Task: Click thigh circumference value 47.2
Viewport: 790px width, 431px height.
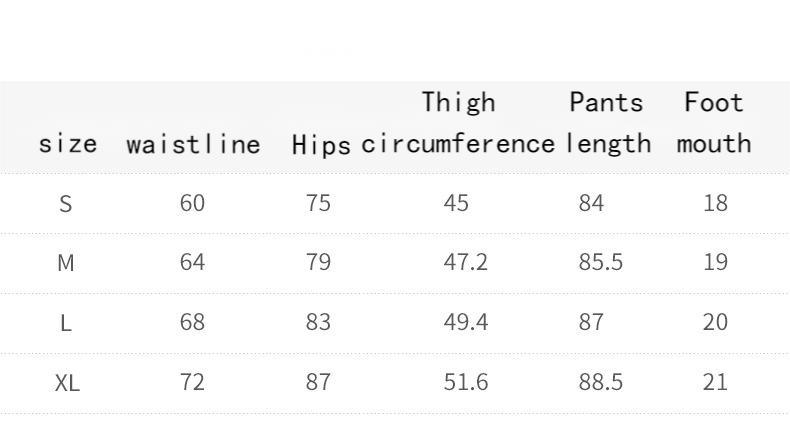Action: (x=466, y=262)
